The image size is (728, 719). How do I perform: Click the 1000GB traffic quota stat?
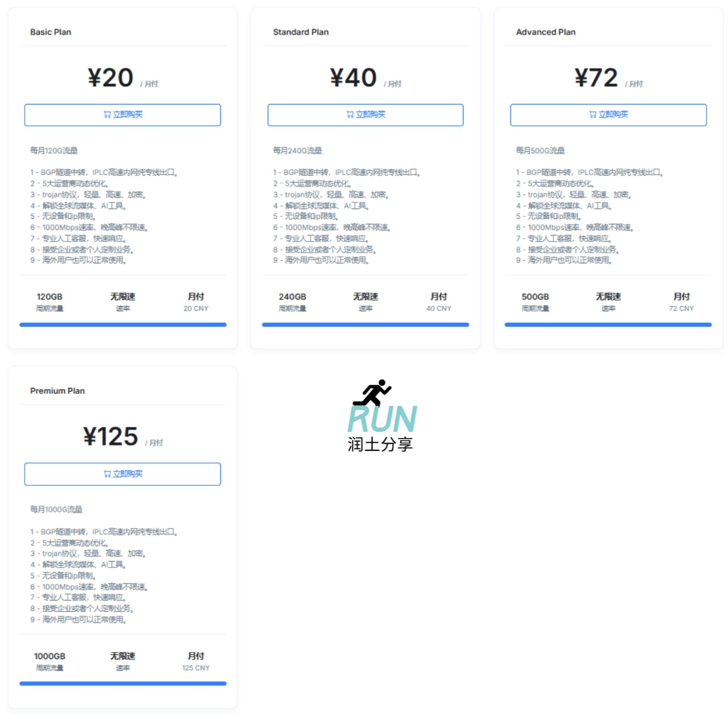point(50,656)
